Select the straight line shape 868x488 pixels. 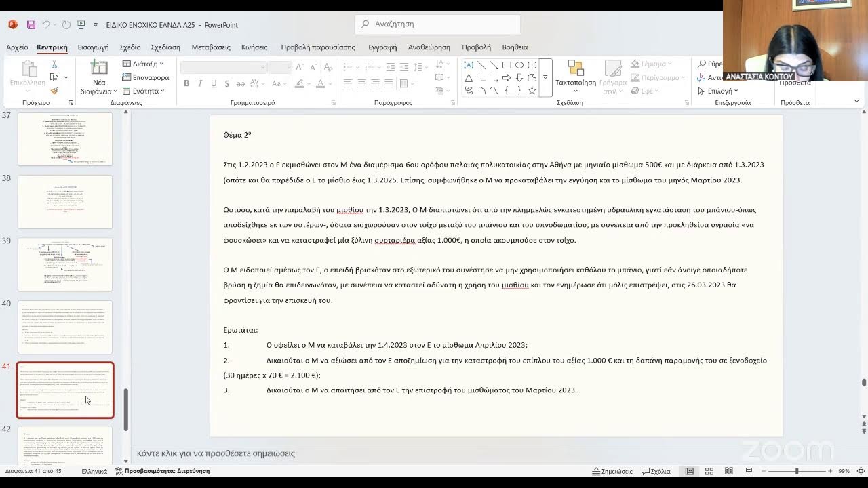[481, 65]
